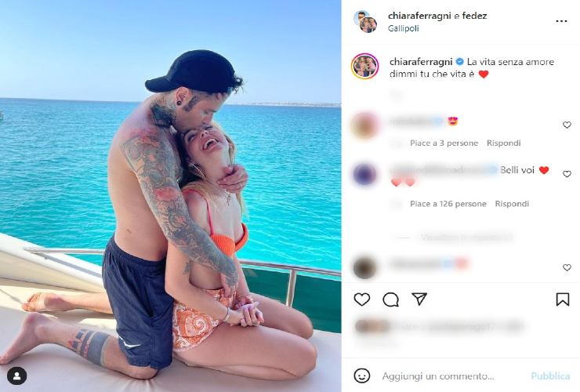580x392 pixels.
Task: Like the heart-eyes emoji comment
Action: (x=567, y=125)
